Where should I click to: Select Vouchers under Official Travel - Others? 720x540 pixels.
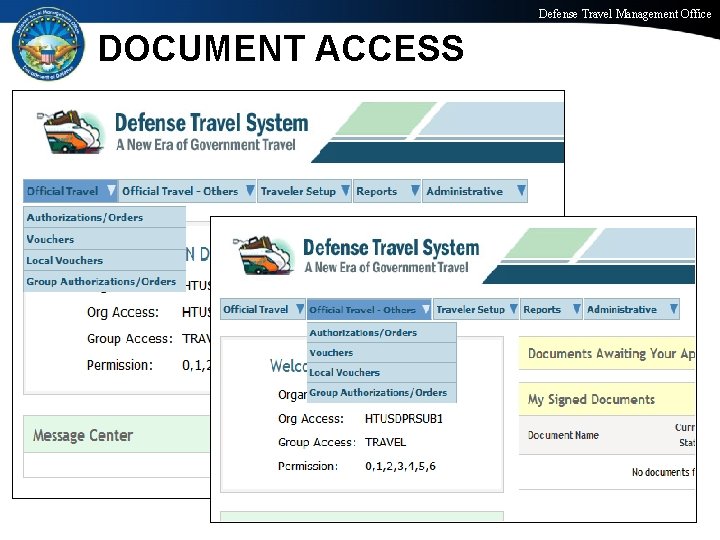pyautogui.click(x=382, y=353)
